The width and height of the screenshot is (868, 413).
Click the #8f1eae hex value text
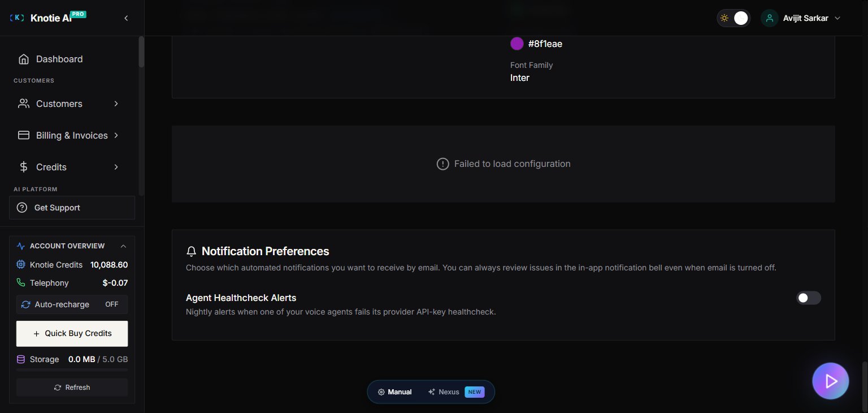545,44
